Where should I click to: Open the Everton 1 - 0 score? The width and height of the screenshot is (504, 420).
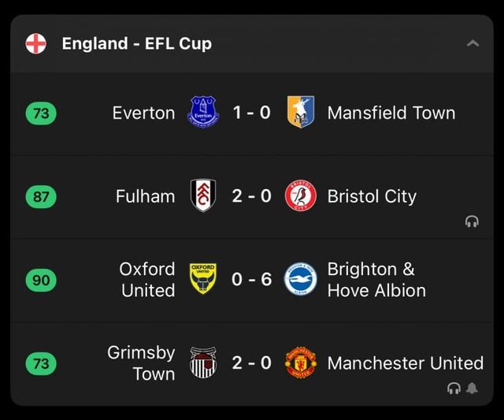(x=251, y=113)
